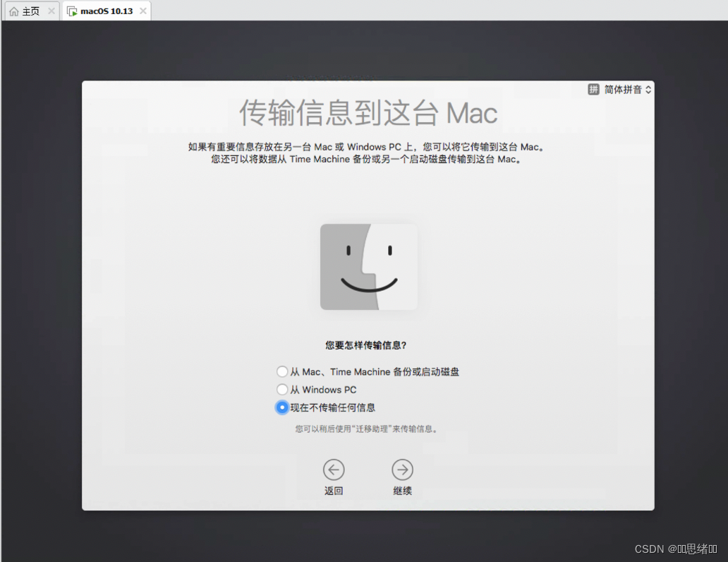Click the 迁移助理 hint text
728x562 pixels.
pyautogui.click(x=366, y=429)
